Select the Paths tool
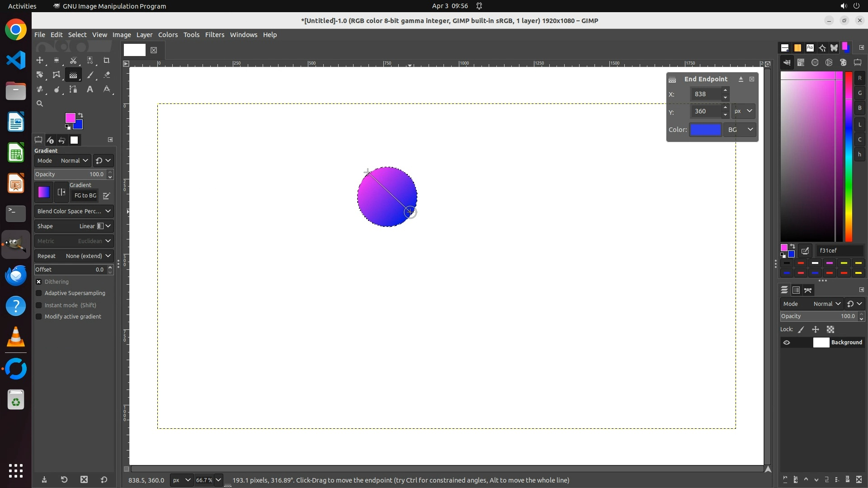 click(73, 89)
